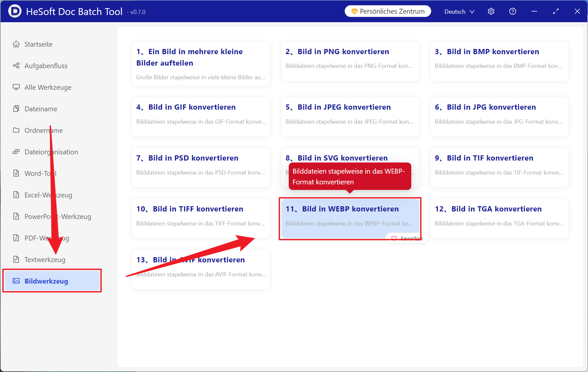Open help with the question mark icon

[x=513, y=11]
